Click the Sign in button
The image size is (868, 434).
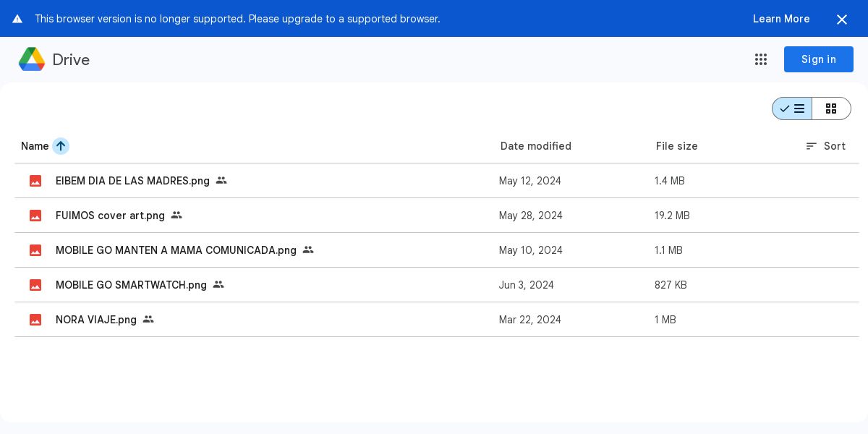pos(818,59)
